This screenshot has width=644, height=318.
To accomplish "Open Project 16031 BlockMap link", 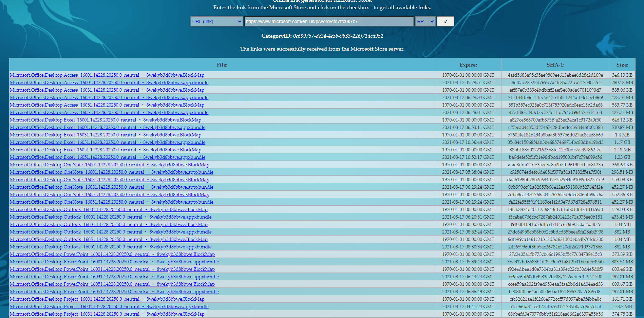I will pyautogui.click(x=107, y=314).
